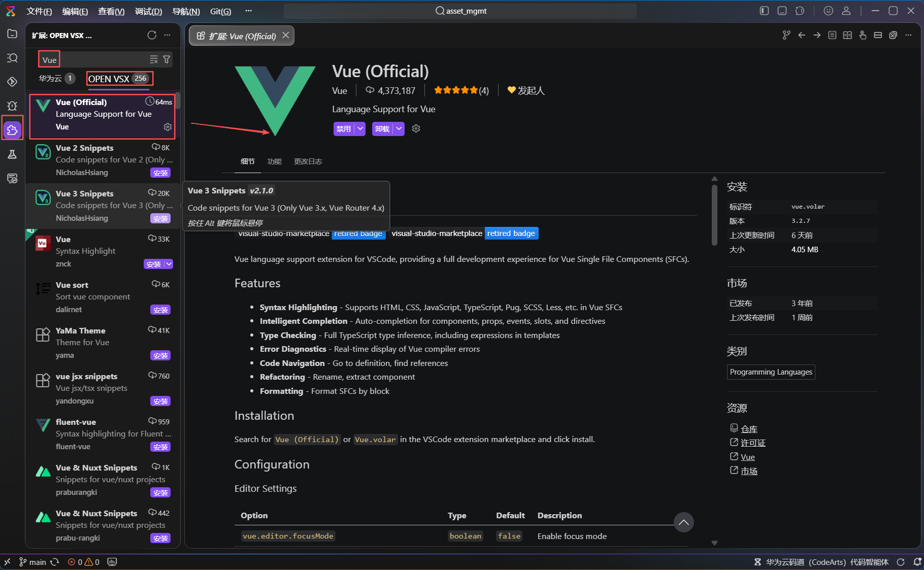Viewport: 924px width, 570px height.
Task: Click the main branch indicator in status bar
Action: coord(32,562)
